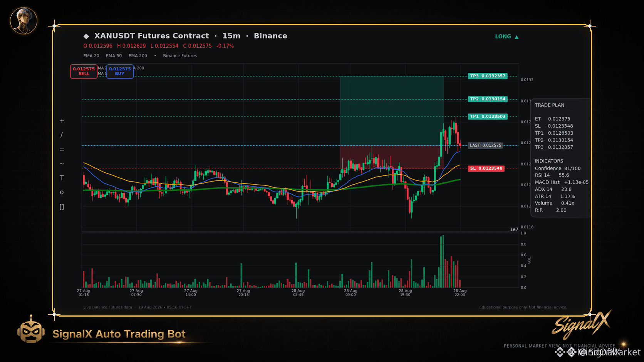Click the EMA 20 indicator label
Image resolution: width=644 pixels, height=362 pixels.
91,56
